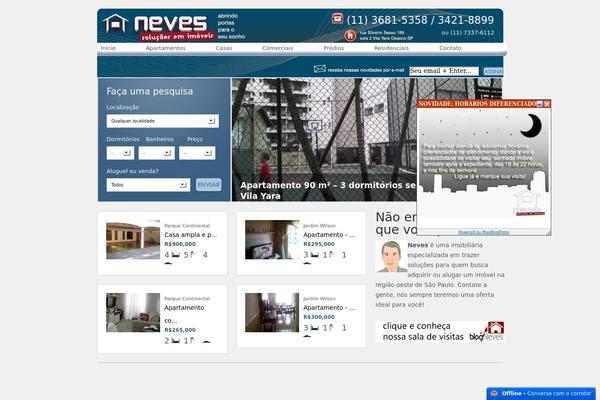Click the agent portrait avatar
This screenshot has width=600, height=400.
(x=391, y=256)
